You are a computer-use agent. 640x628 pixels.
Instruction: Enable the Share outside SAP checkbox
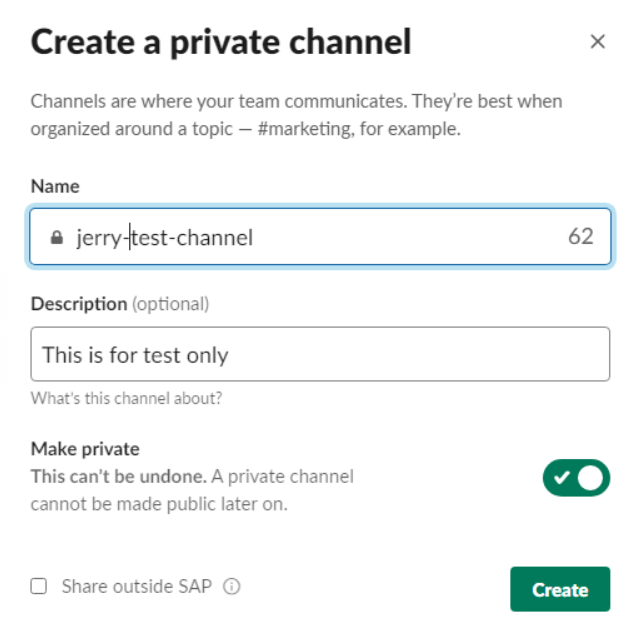click(x=39, y=586)
